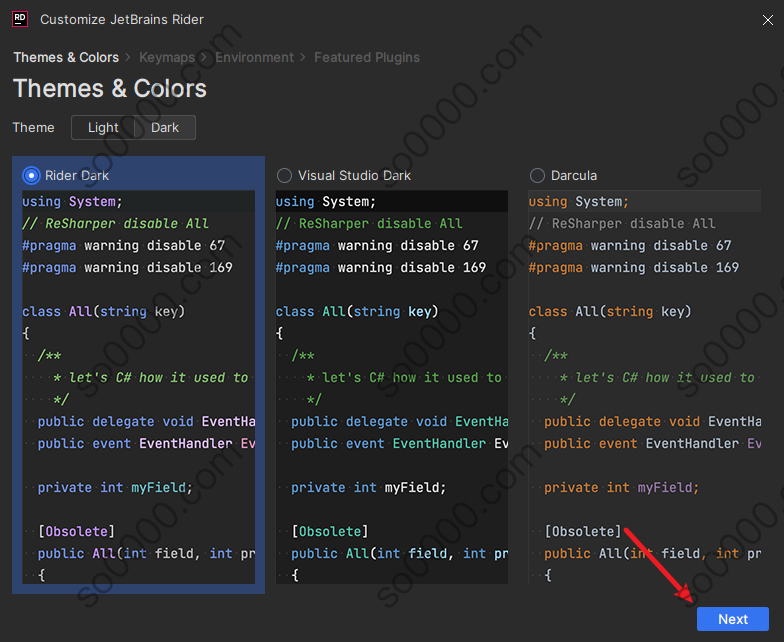Click the Themes & Colors heading
This screenshot has width=784, height=642.
click(110, 89)
